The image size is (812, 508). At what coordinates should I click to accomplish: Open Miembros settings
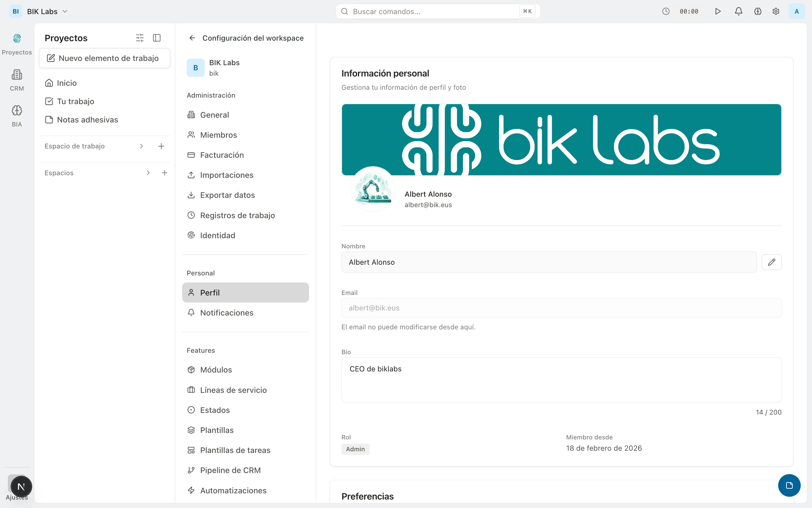pyautogui.click(x=245, y=135)
